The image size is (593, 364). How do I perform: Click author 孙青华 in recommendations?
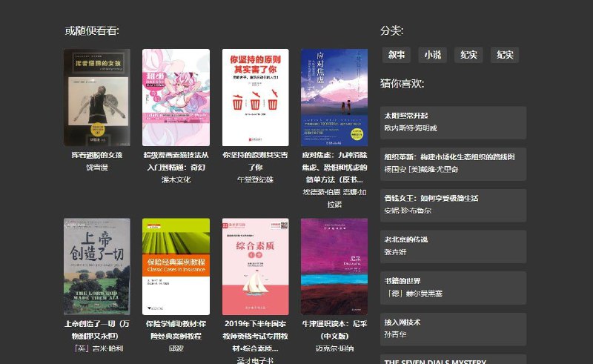pos(395,334)
